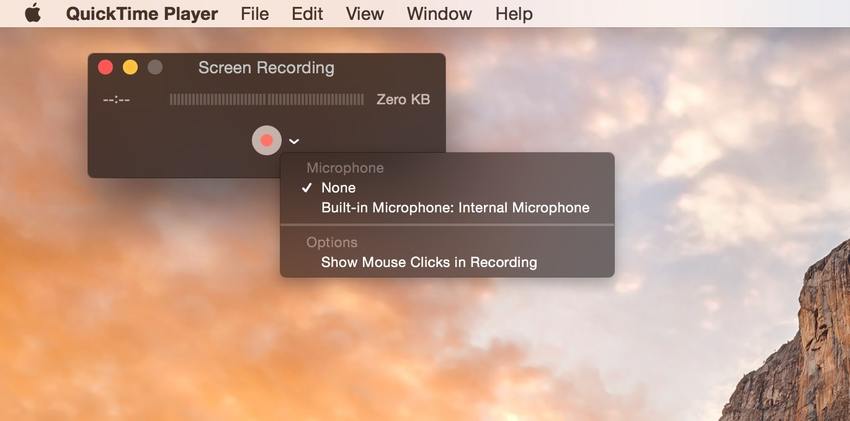Open the Help menu
This screenshot has height=421, width=850.
pyautogui.click(x=514, y=14)
